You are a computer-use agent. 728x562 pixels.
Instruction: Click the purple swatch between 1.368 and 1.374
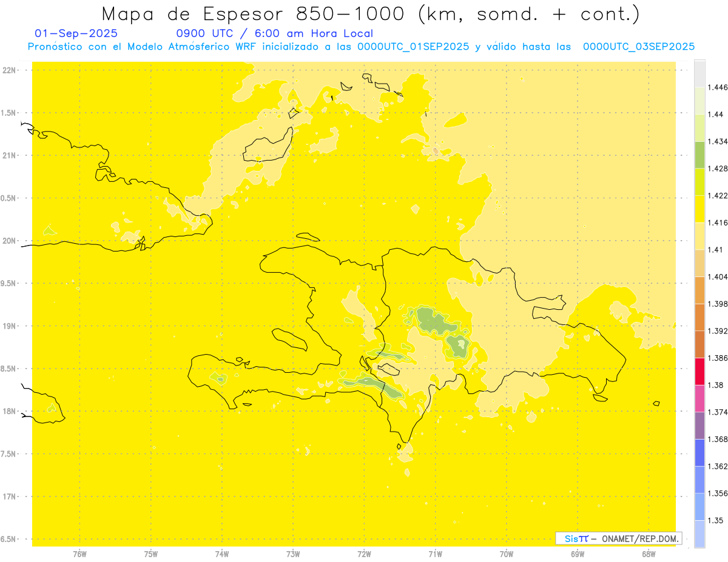click(x=699, y=425)
